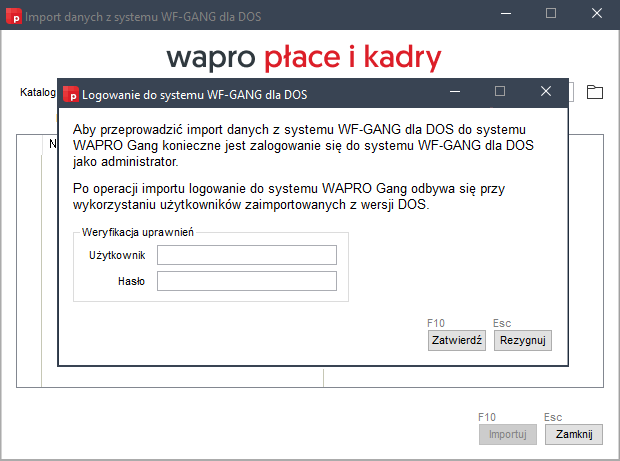The width and height of the screenshot is (620, 461).
Task: Confirm login with Zatwierdź button
Action: pyautogui.click(x=457, y=340)
